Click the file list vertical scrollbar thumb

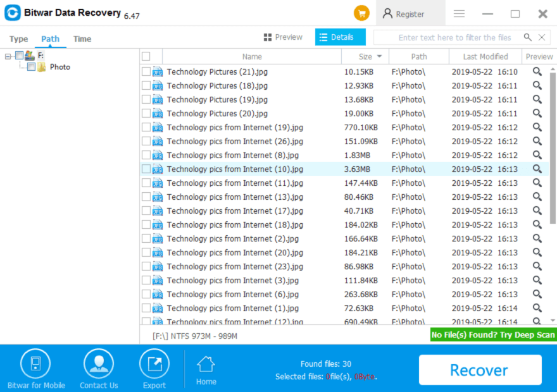(x=553, y=147)
